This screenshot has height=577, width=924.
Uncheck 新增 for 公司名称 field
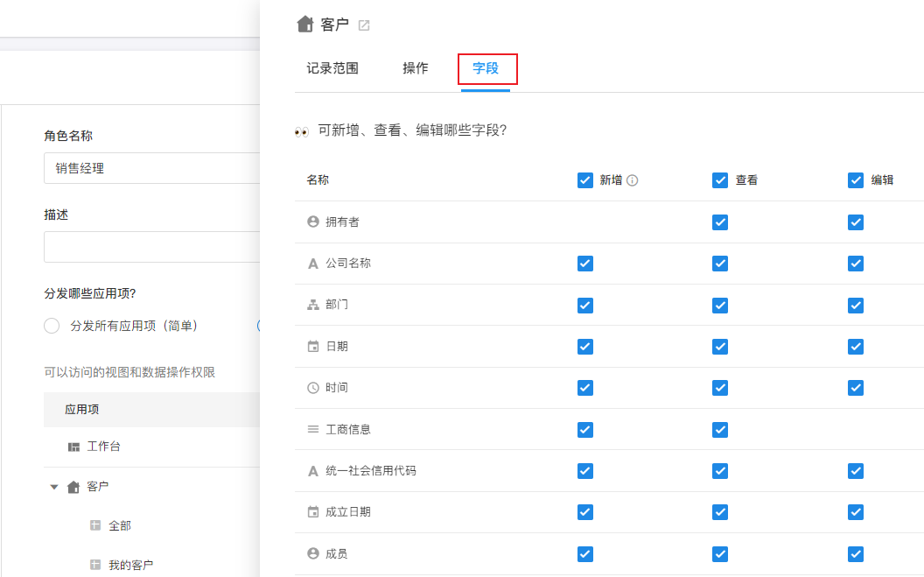click(585, 264)
